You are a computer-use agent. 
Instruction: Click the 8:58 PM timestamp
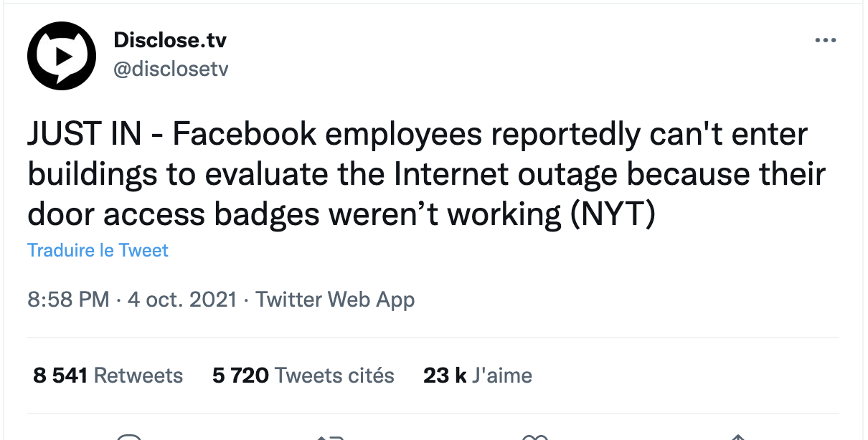click(69, 299)
